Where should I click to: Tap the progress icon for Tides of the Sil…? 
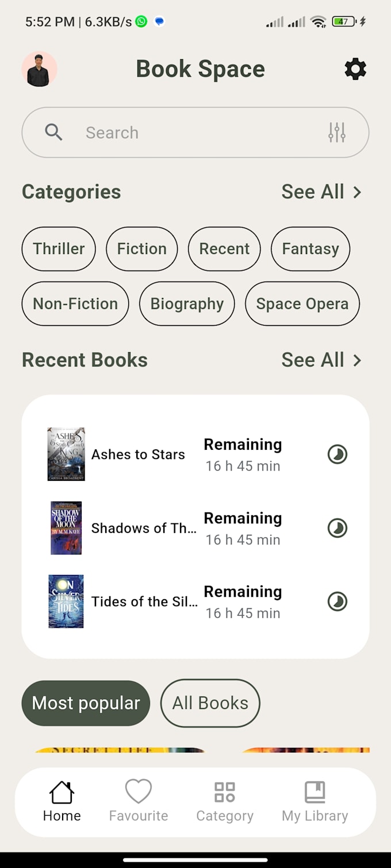[338, 601]
